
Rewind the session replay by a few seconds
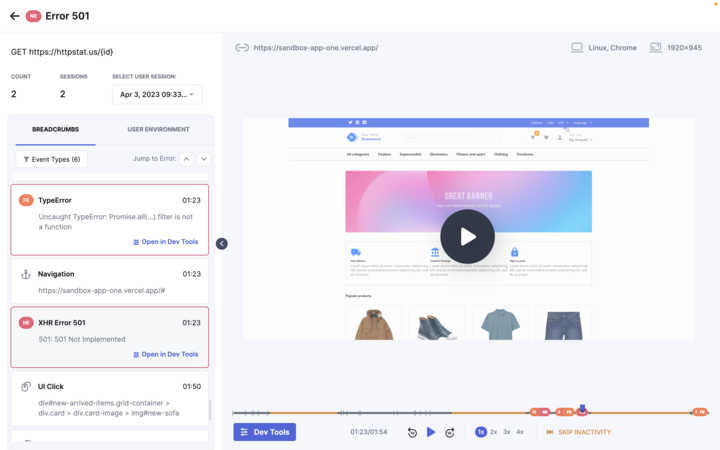pyautogui.click(x=412, y=432)
